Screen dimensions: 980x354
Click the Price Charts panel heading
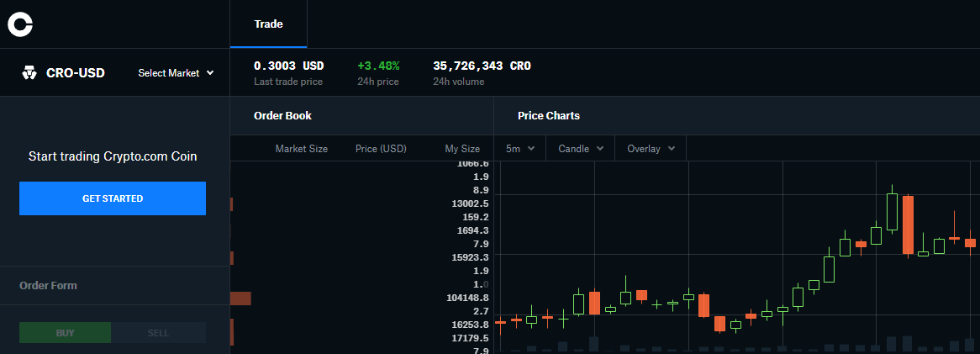coord(549,116)
